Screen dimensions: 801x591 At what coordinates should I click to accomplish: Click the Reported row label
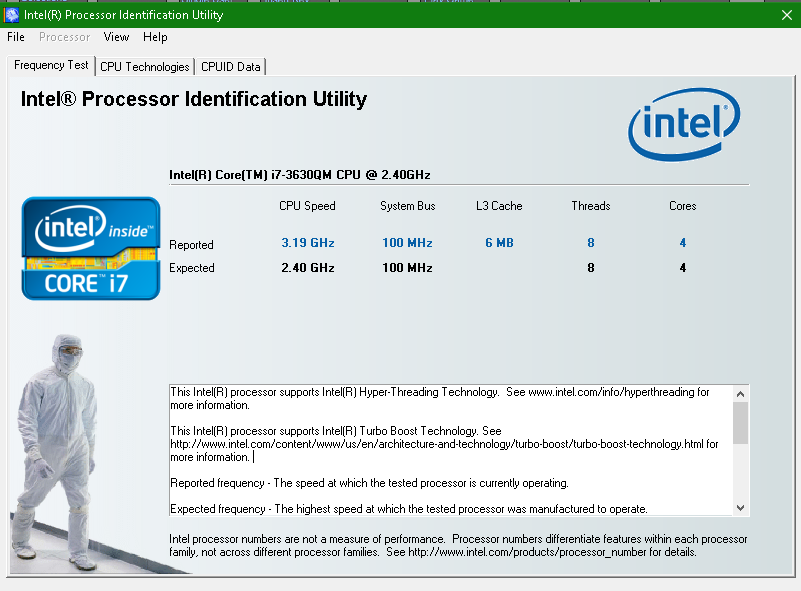click(191, 245)
